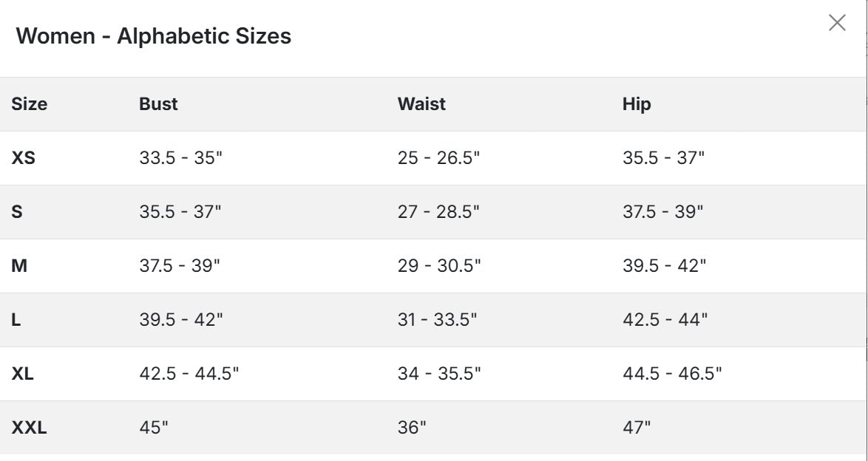Click the S size row label
Screen dimensions: 868x461
point(17,212)
